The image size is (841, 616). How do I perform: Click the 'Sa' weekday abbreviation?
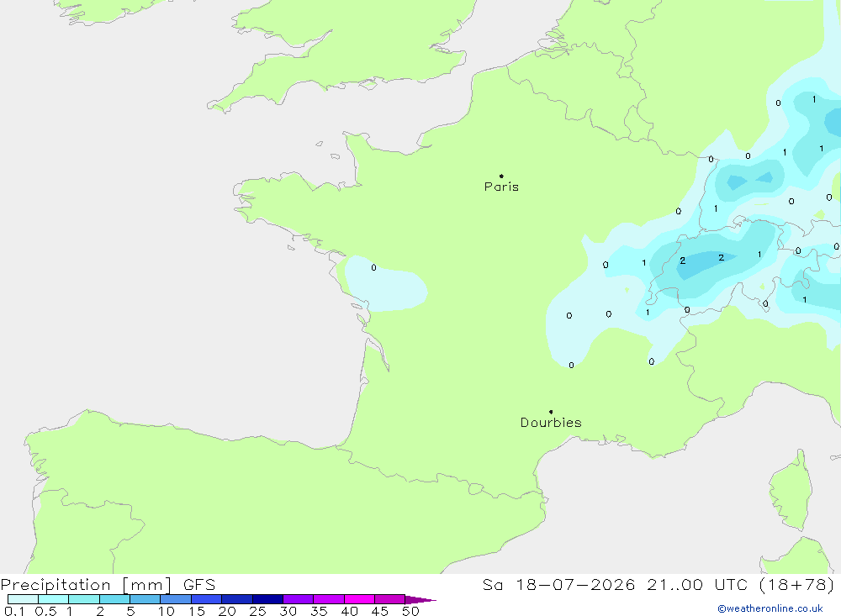(x=493, y=585)
